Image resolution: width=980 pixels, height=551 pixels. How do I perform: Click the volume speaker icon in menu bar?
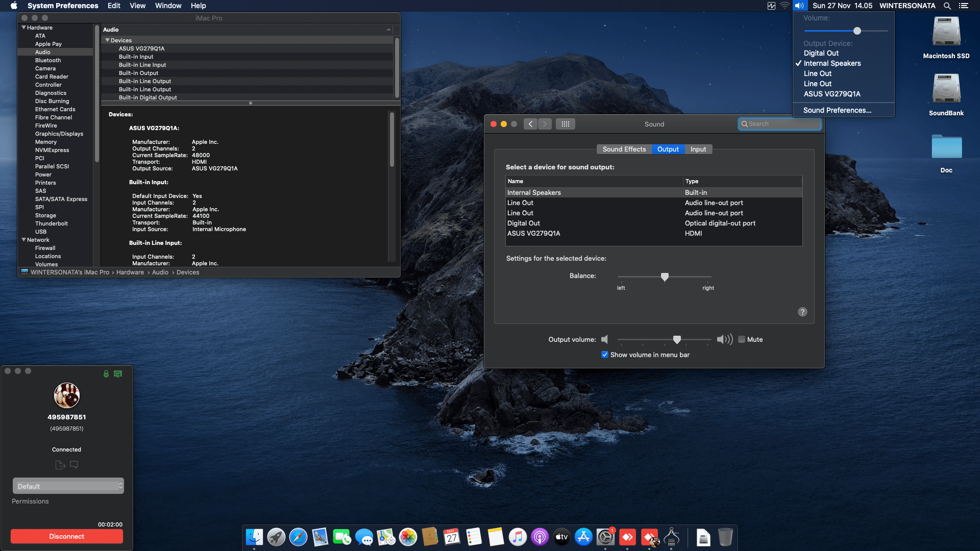799,6
